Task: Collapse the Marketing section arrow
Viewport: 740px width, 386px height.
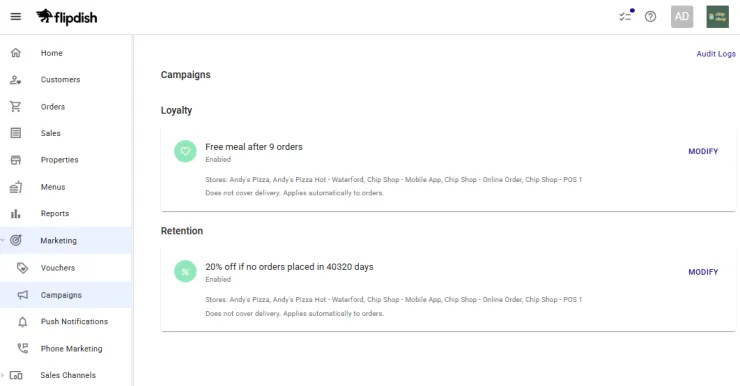Action: click(2, 241)
